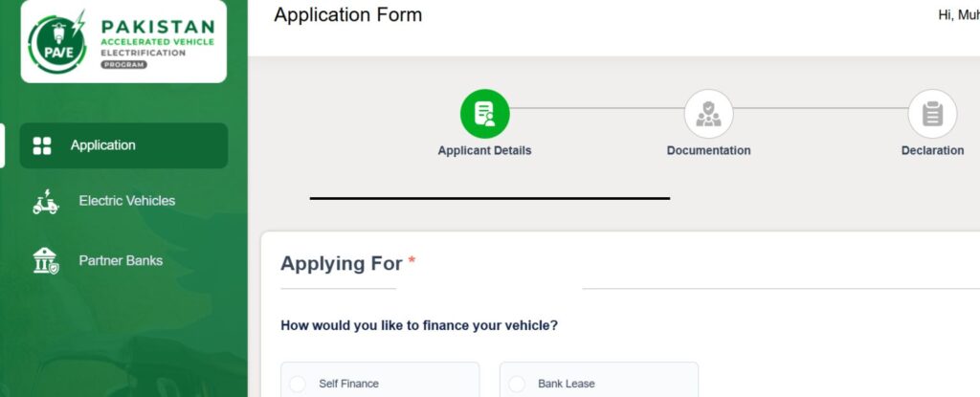Click the Application Form page title
This screenshot has width=980, height=397.
348,15
